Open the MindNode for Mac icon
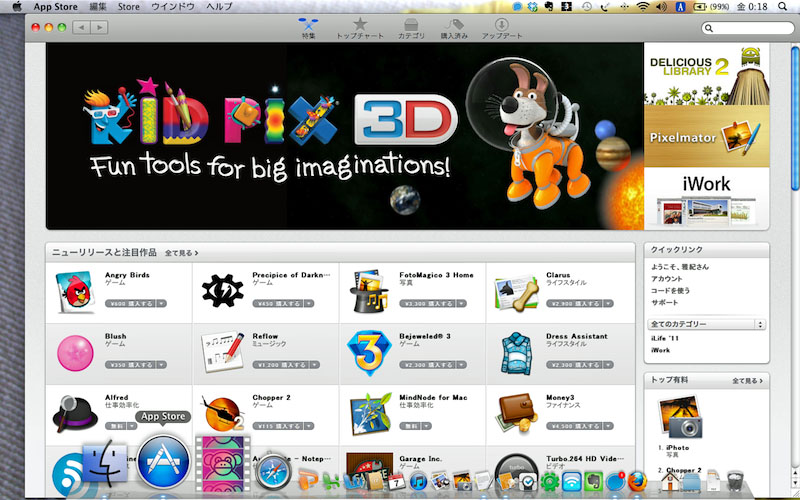Image resolution: width=800 pixels, height=500 pixels. pos(370,414)
